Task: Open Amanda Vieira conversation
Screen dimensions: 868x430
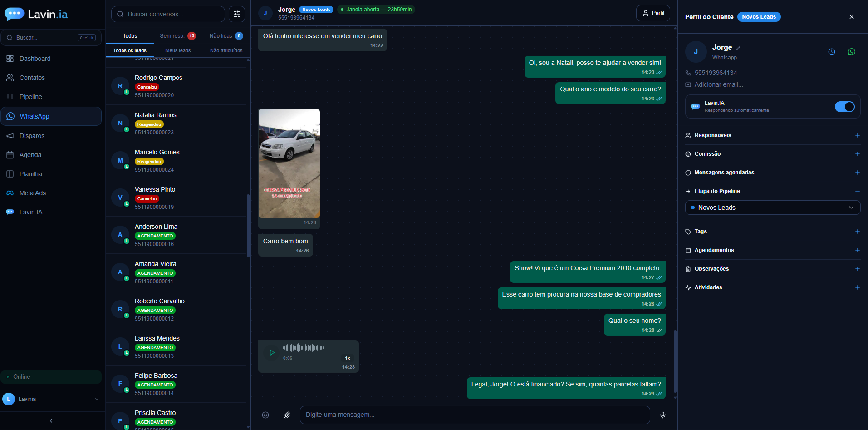Action: tap(176, 272)
